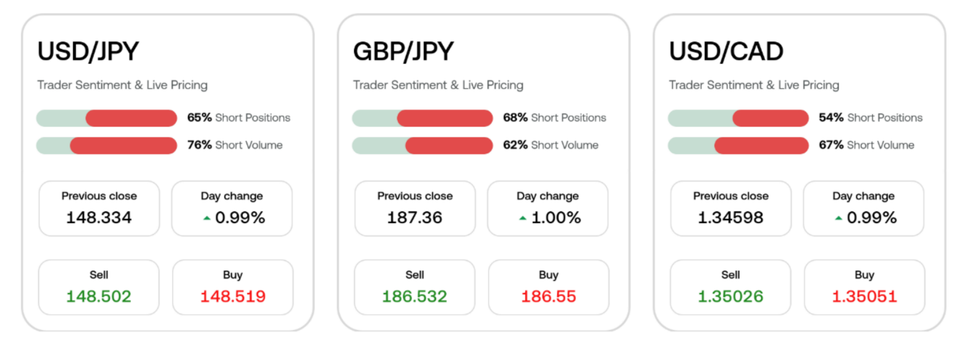Click GBP/JPY 62% Short Volume bar
The height and width of the screenshot is (351, 980).
(423, 146)
